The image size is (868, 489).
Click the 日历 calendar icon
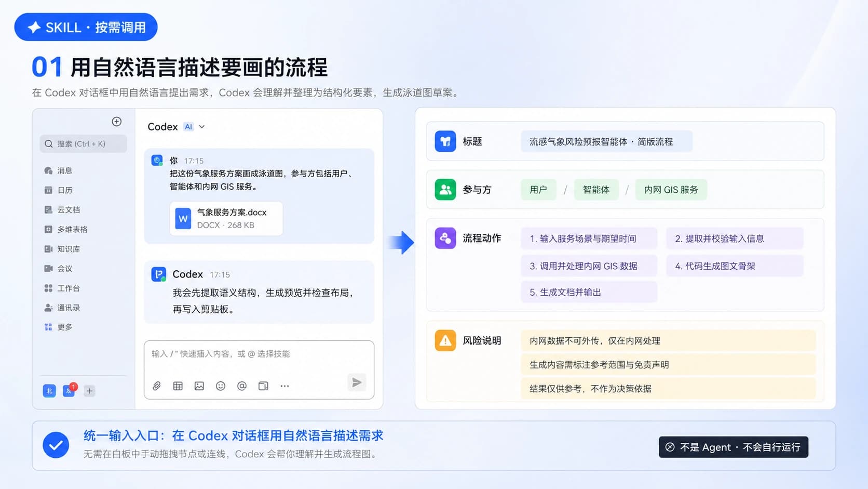(48, 190)
